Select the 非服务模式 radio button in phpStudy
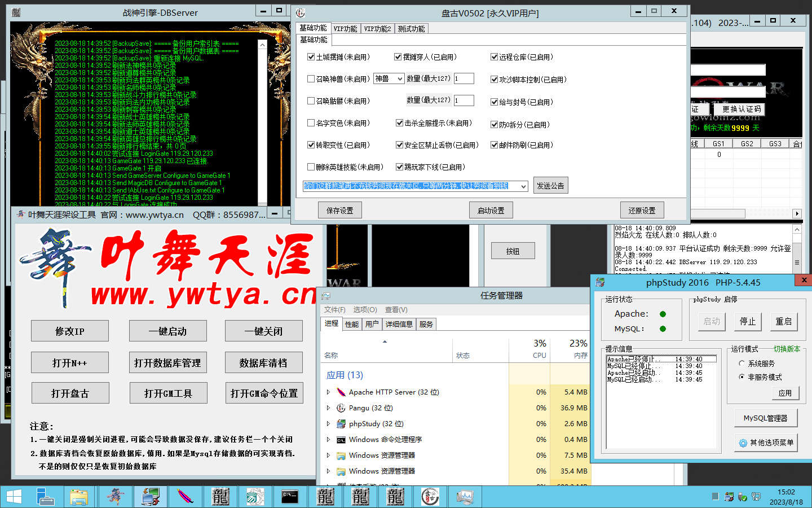Viewport: 812px width, 508px height. click(742, 377)
